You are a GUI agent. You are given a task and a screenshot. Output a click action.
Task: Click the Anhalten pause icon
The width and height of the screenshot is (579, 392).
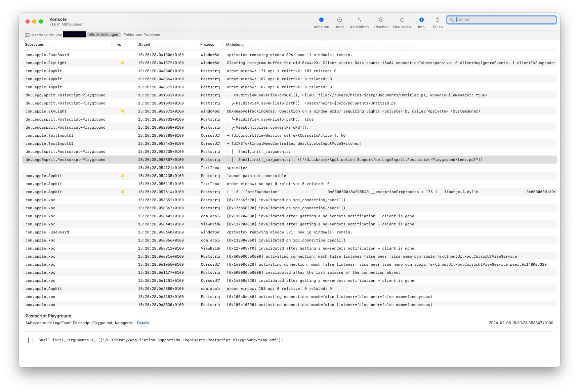click(321, 20)
